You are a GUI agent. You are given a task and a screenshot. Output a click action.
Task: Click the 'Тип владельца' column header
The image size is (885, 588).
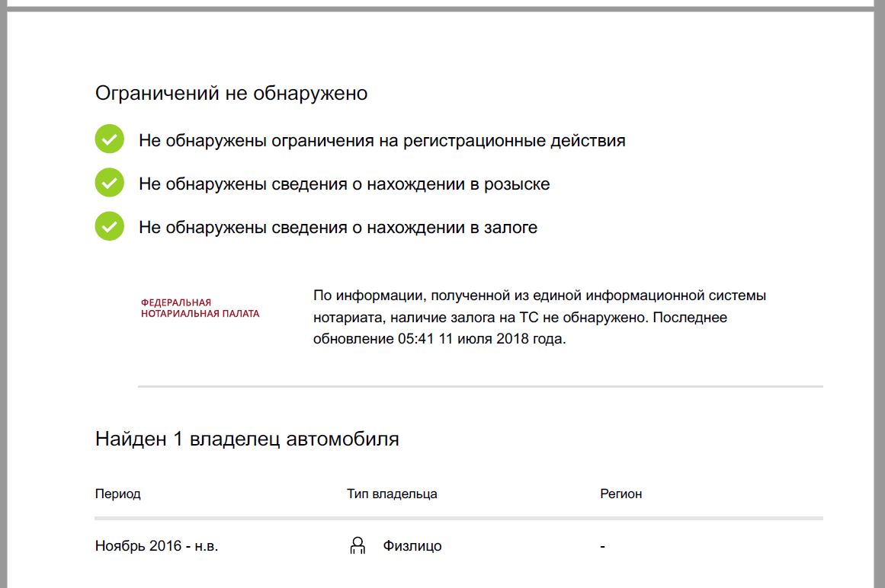(392, 494)
